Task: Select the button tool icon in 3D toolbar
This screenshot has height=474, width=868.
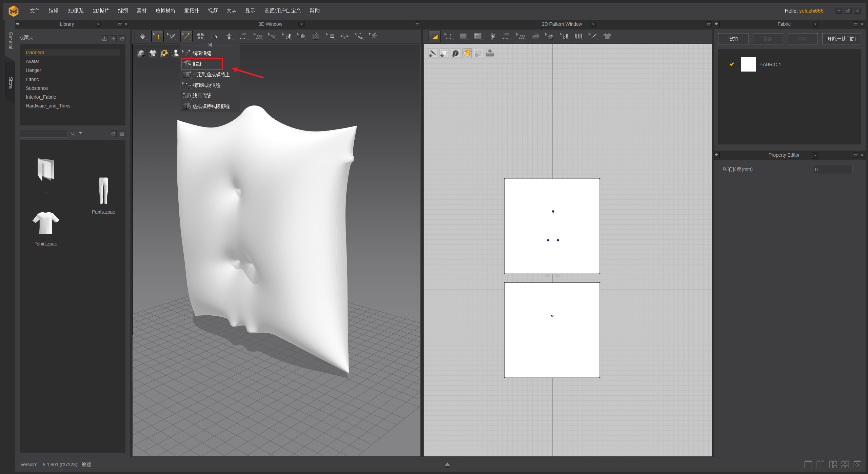Action: pos(302,36)
